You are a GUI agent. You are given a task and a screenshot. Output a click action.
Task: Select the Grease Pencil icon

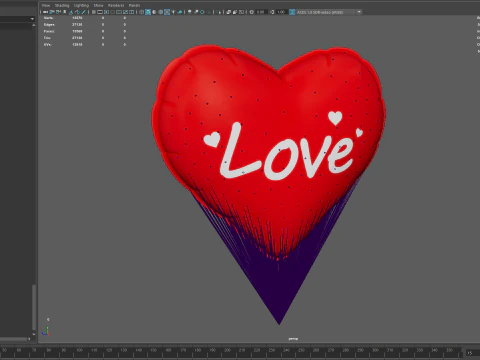tap(84, 12)
